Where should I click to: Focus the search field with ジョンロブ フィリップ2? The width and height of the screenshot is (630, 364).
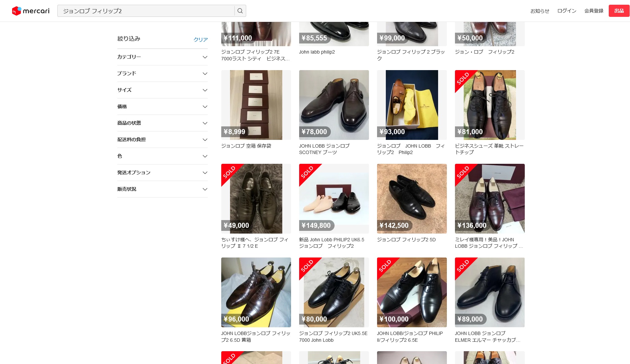point(146,11)
